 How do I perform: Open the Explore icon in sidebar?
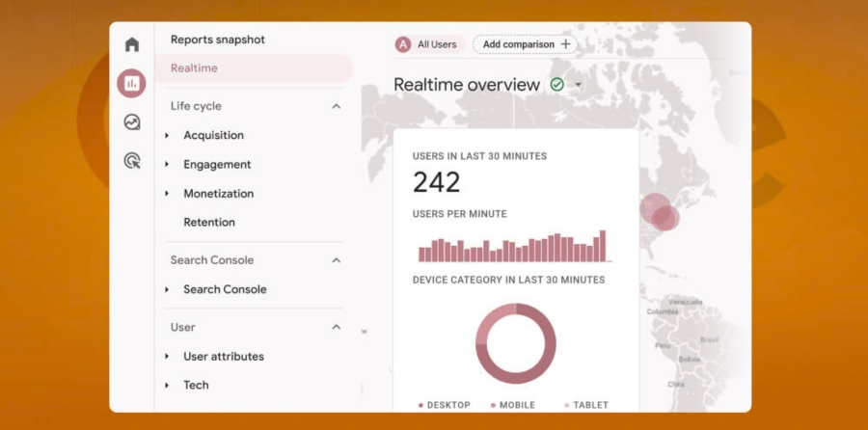pyautogui.click(x=132, y=122)
